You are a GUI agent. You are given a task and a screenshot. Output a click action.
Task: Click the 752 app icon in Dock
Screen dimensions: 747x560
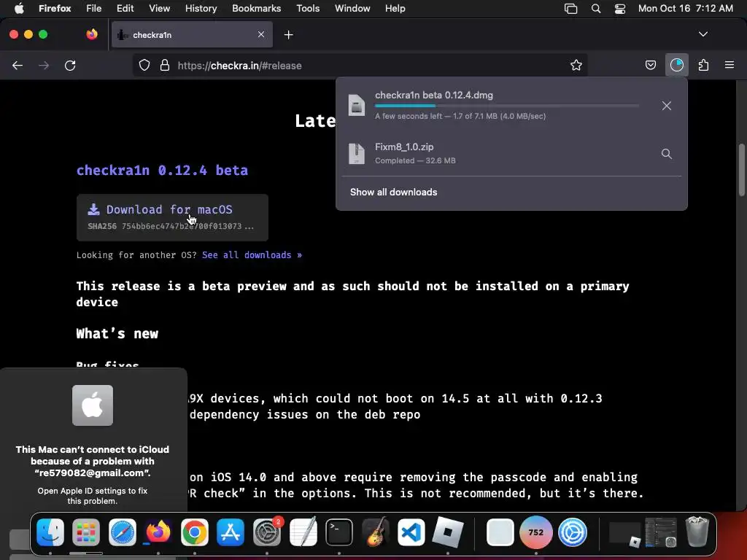click(536, 532)
